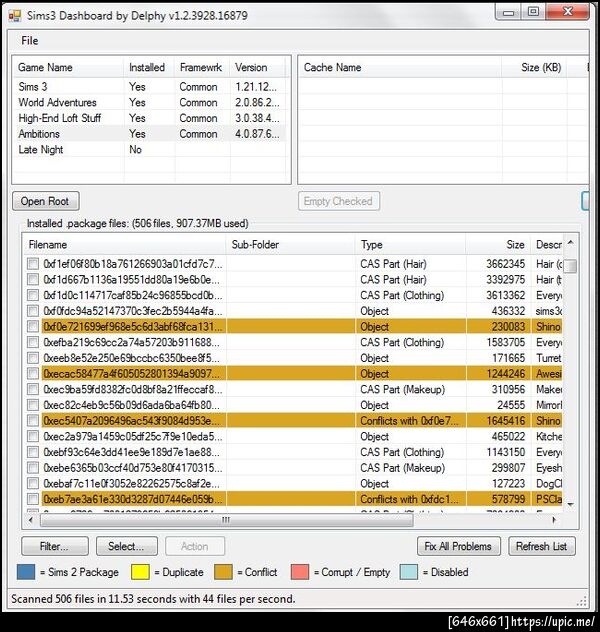Click the vertical scrollbar down arrow in package list
The width and height of the screenshot is (600, 632).
[570, 504]
